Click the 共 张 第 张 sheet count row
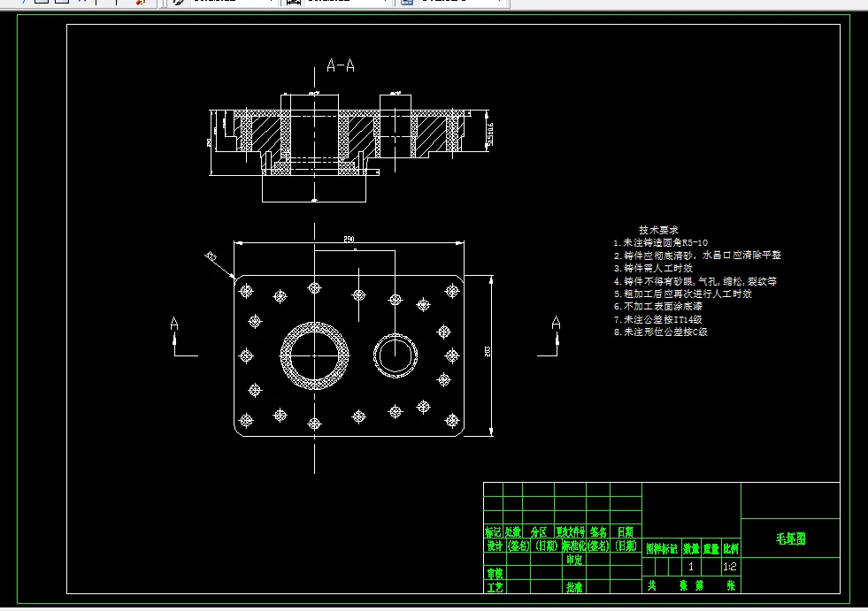The image size is (868, 611). tap(691, 585)
